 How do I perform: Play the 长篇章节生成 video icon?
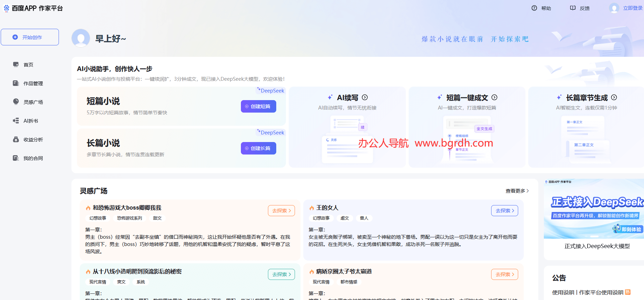coord(614,97)
